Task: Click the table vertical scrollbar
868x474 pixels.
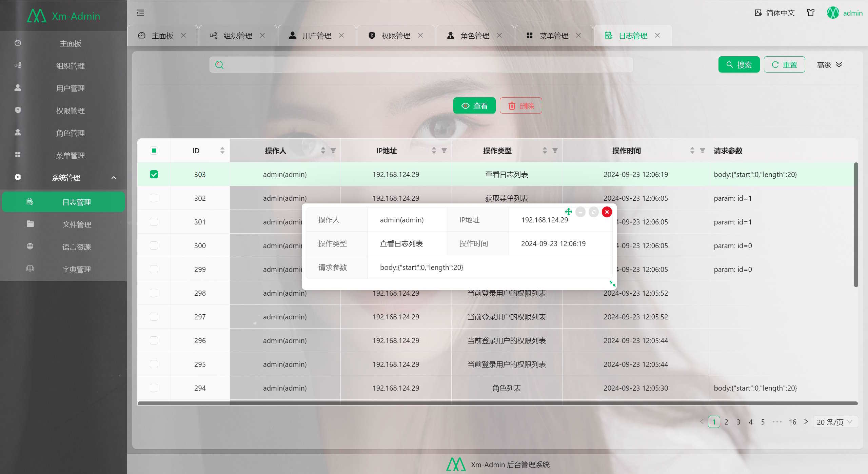Action: coord(856,224)
